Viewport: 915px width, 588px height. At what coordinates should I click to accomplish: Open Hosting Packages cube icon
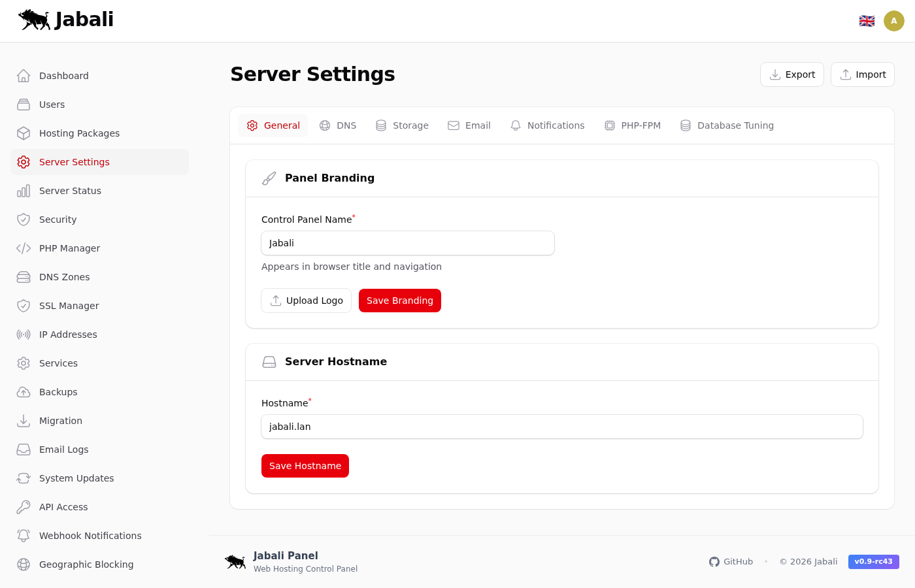(24, 133)
